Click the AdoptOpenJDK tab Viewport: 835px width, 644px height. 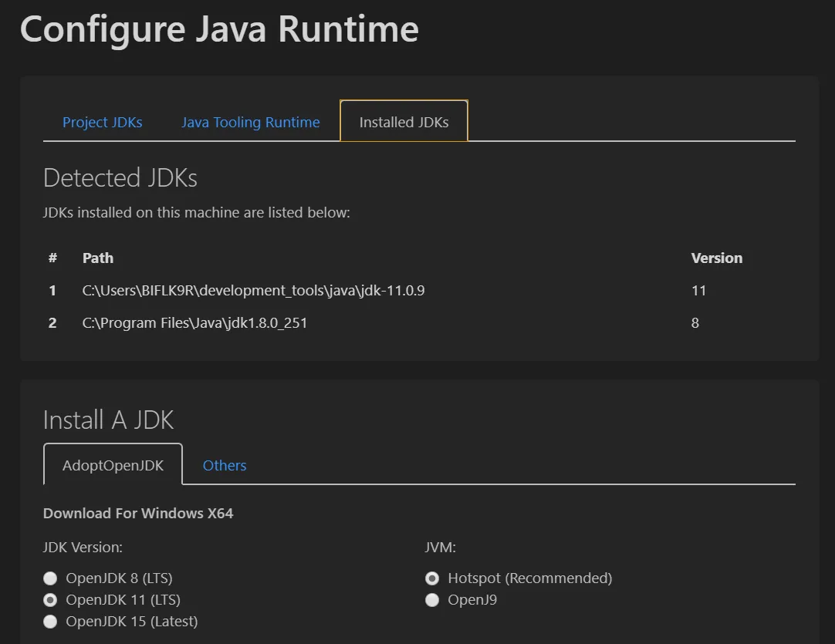pyautogui.click(x=113, y=465)
